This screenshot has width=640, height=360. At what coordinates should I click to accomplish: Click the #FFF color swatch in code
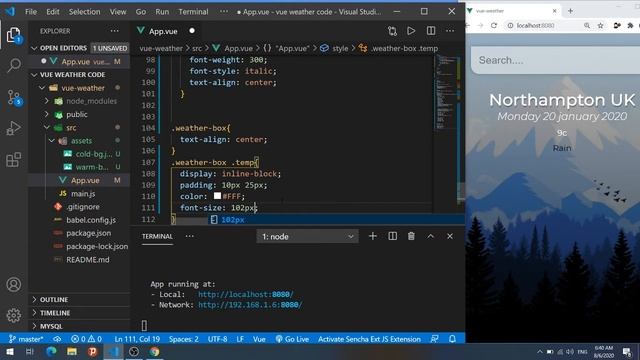click(218, 196)
